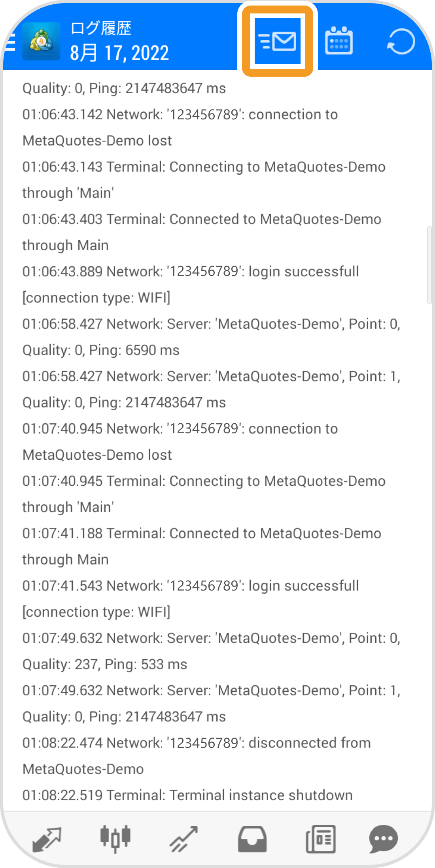Image resolution: width=435 pixels, height=868 pixels.
Task: Switch to the Quotes tab
Action: point(47,839)
